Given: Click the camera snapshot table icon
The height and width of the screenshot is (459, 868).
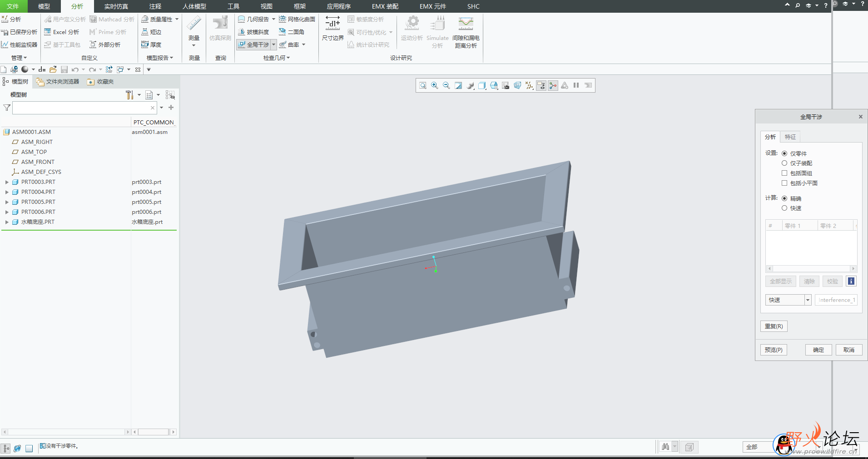Looking at the screenshot, I should pyautogui.click(x=506, y=85).
